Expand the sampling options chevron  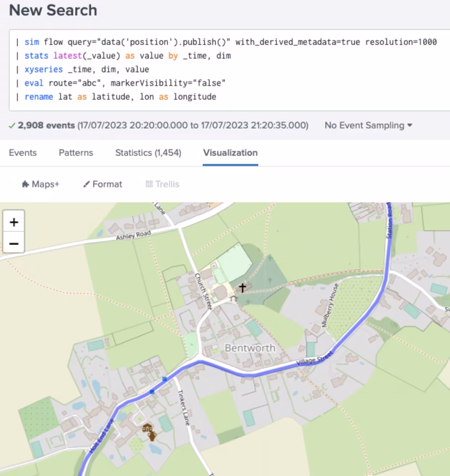pyautogui.click(x=410, y=126)
